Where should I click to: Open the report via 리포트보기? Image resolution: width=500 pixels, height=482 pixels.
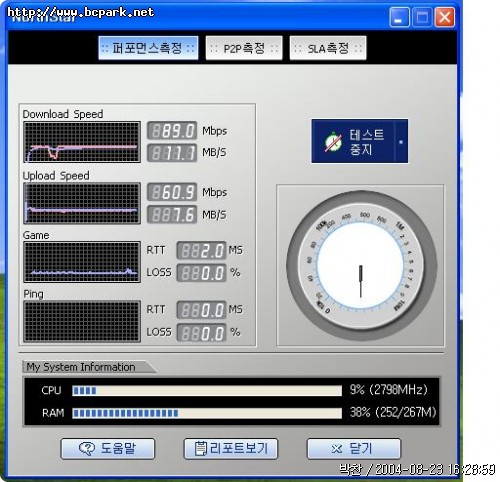point(231,449)
